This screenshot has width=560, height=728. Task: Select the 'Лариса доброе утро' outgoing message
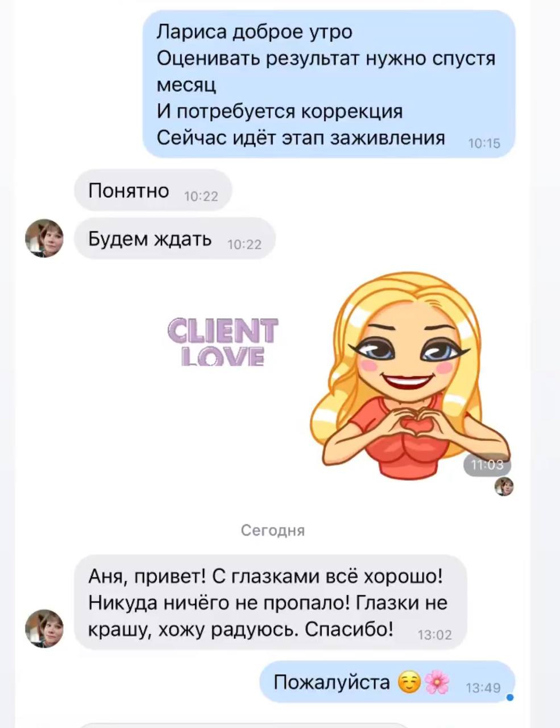click(x=329, y=84)
